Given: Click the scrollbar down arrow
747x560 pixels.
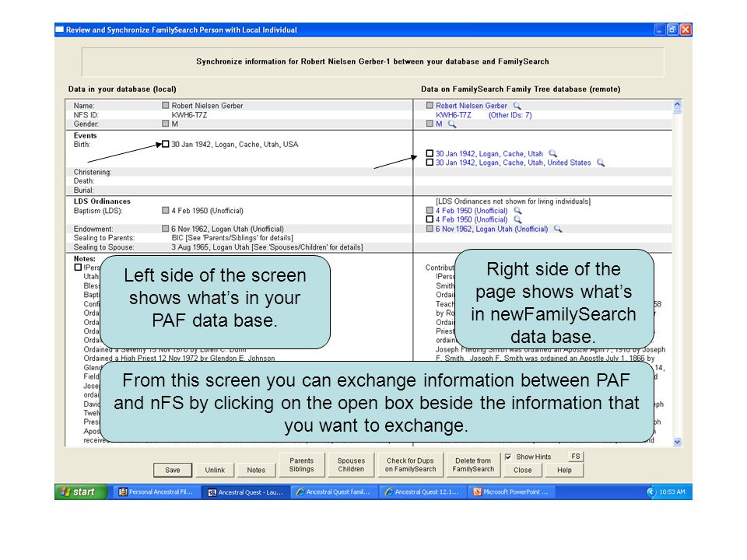Looking at the screenshot, I should point(678,442).
